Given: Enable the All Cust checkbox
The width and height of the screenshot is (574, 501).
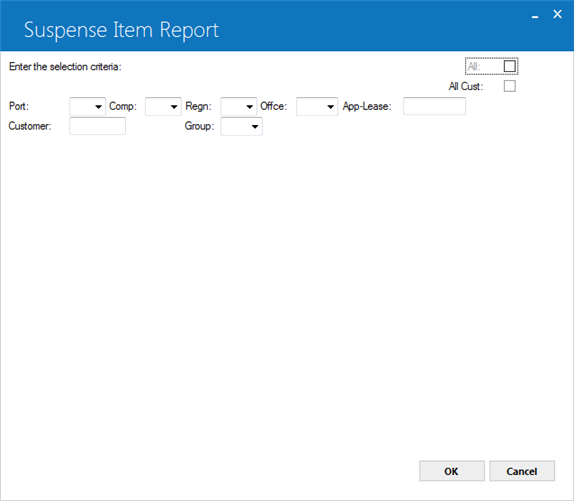Looking at the screenshot, I should [x=510, y=86].
